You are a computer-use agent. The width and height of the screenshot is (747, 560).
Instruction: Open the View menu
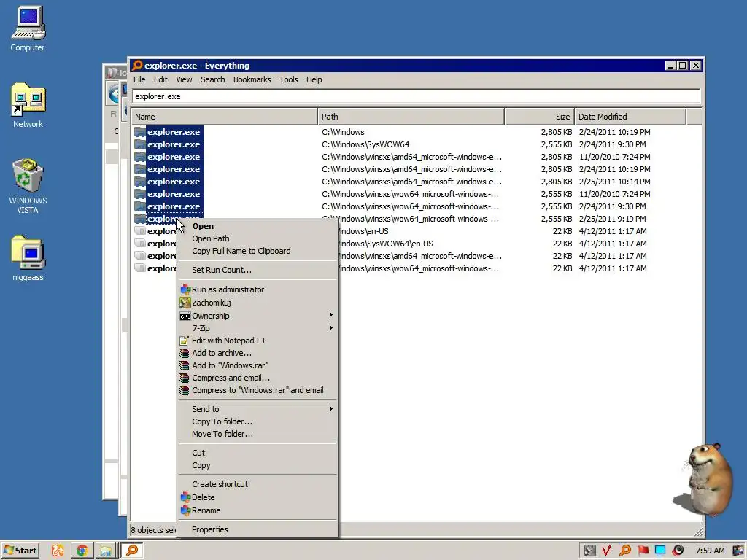click(184, 79)
